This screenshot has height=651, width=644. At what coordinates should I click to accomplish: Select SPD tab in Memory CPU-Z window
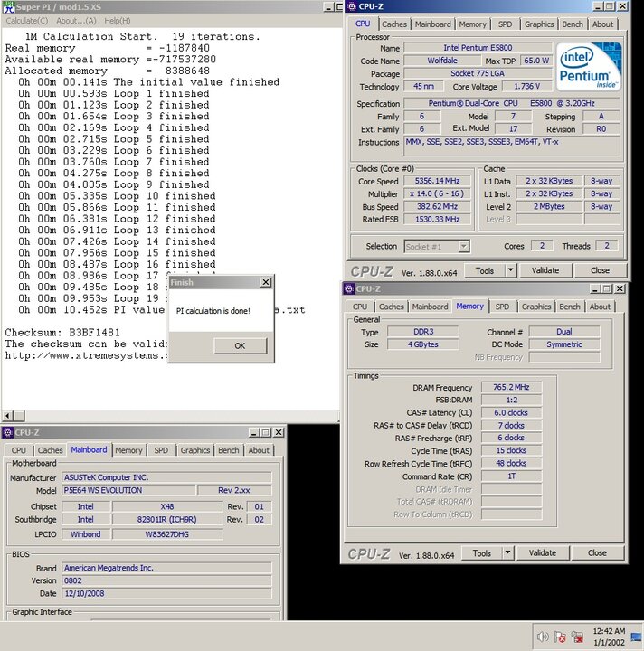point(502,307)
